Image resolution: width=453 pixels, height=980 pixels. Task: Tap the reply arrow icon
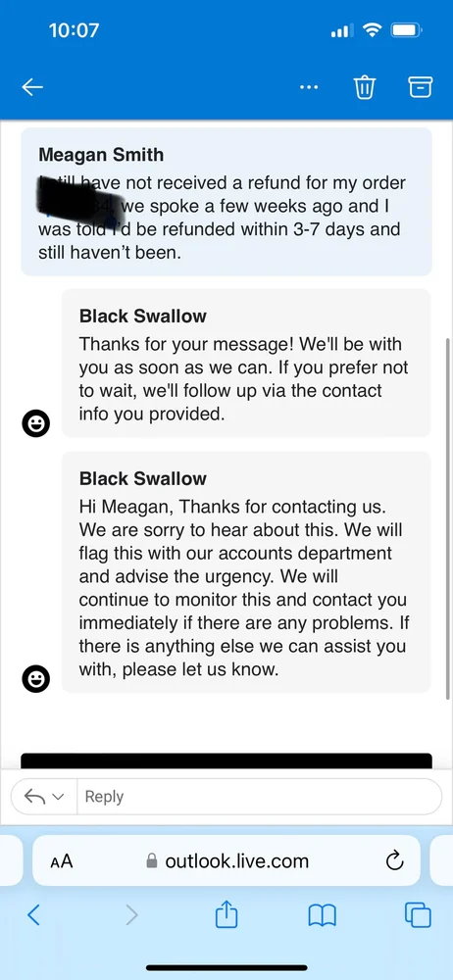pos(33,796)
